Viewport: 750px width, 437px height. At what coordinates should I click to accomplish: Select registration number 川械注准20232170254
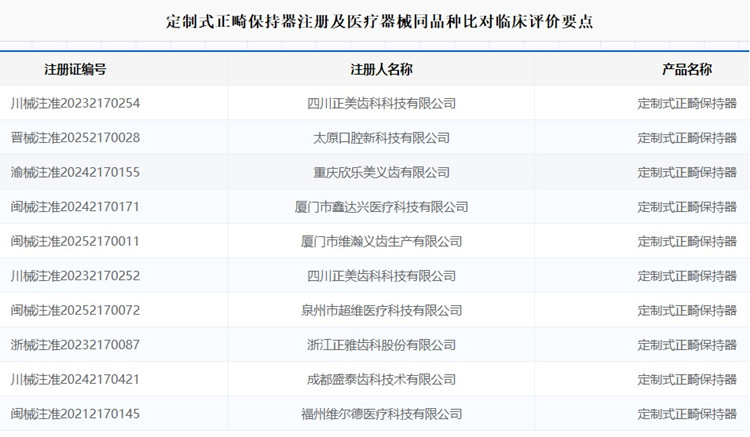point(75,103)
